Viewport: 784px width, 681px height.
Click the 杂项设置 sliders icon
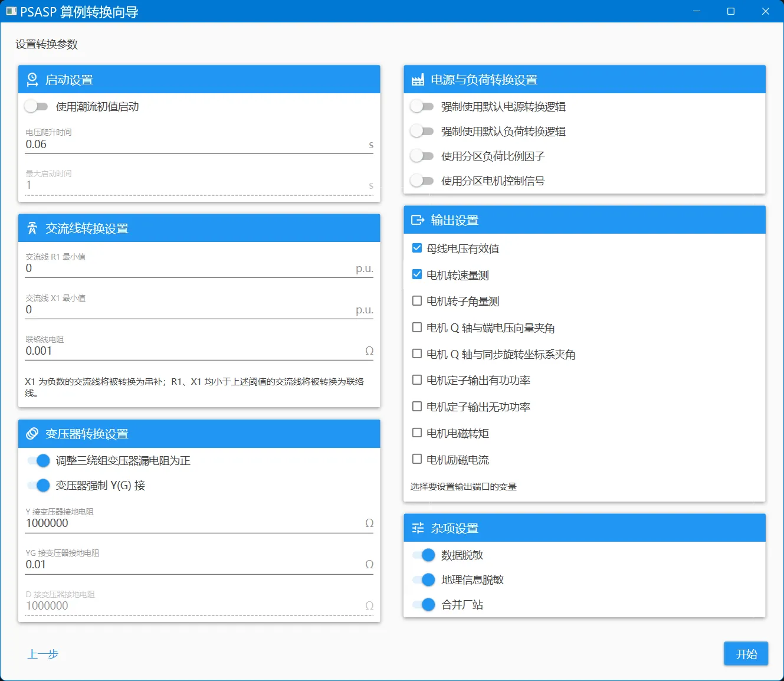coord(418,528)
